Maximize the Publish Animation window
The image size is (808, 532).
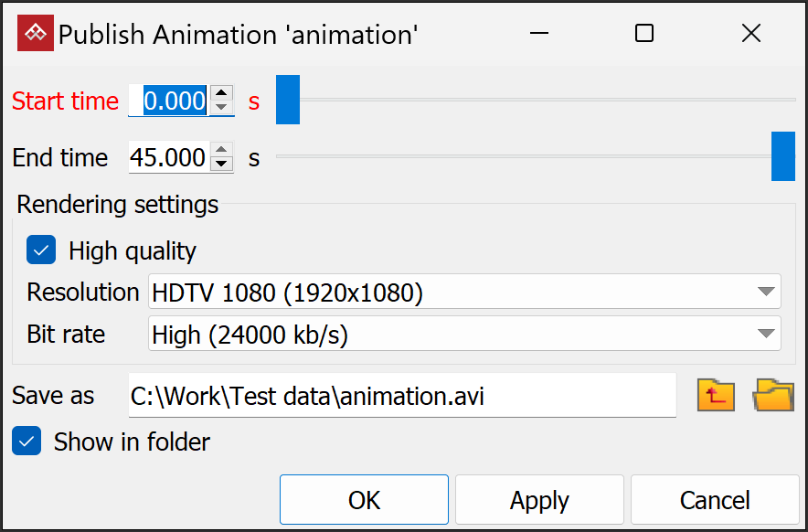pos(644,34)
